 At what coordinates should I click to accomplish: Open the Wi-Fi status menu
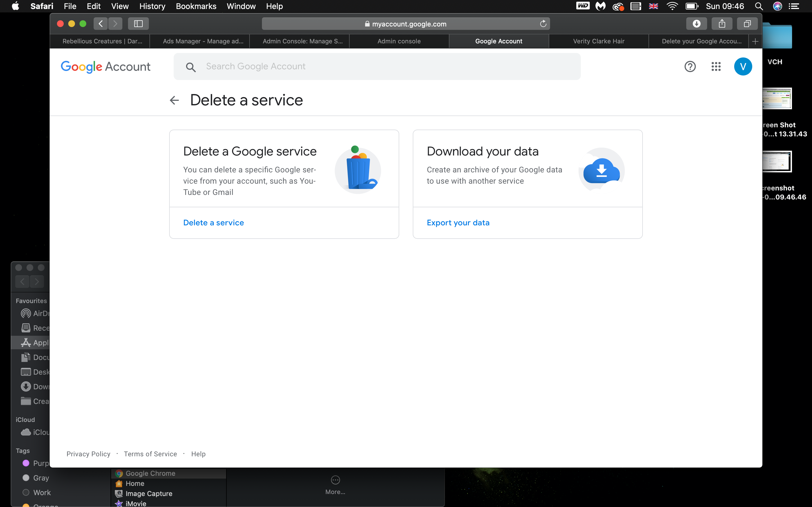pyautogui.click(x=672, y=6)
